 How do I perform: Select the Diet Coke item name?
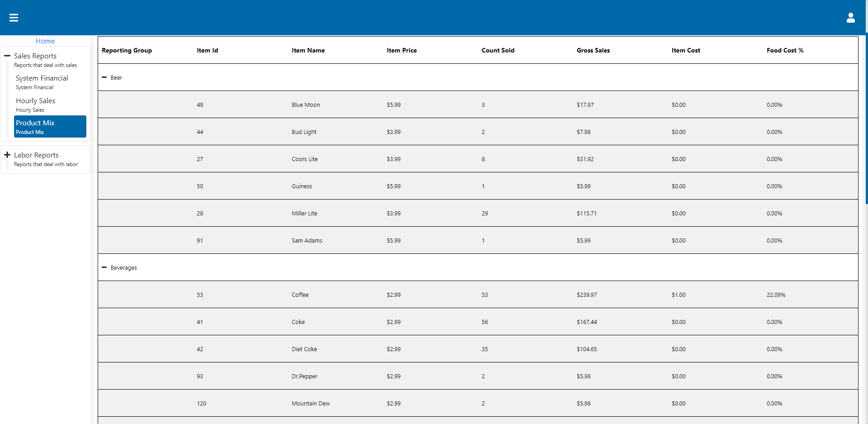[x=304, y=349]
